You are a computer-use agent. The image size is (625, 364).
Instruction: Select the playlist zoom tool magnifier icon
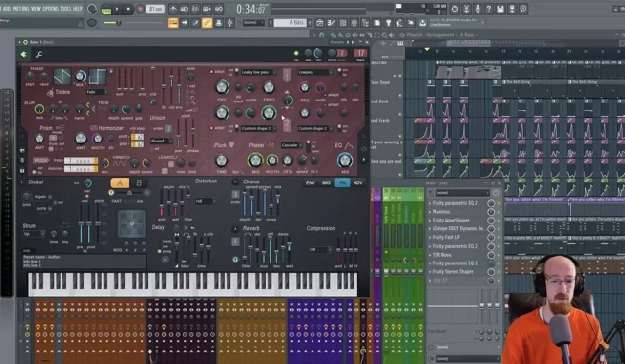384,35
